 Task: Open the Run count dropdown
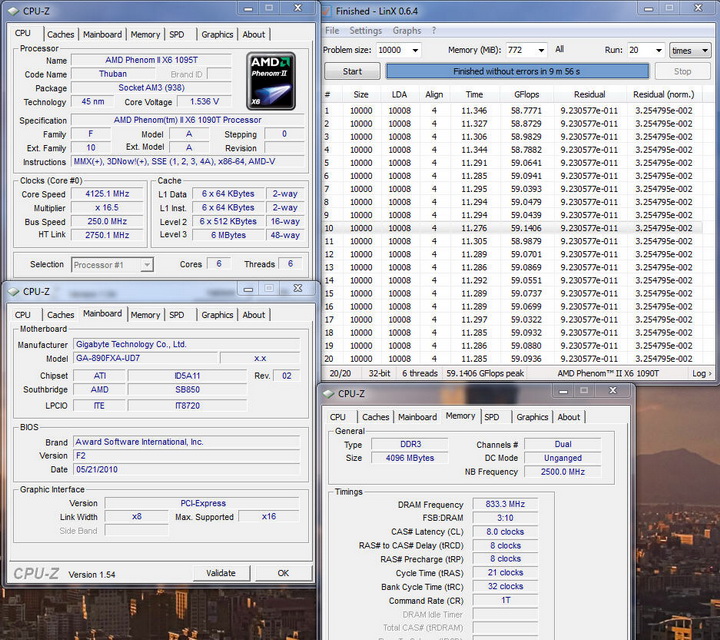pos(657,50)
